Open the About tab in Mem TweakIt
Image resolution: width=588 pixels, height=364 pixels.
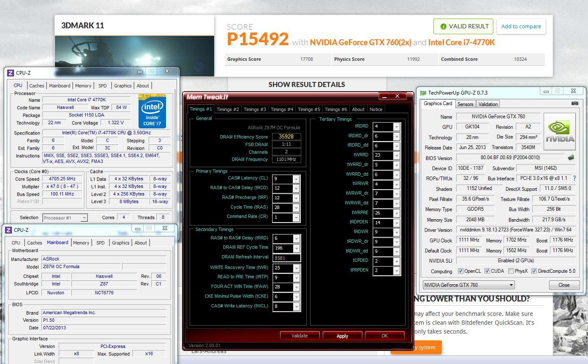[358, 109]
